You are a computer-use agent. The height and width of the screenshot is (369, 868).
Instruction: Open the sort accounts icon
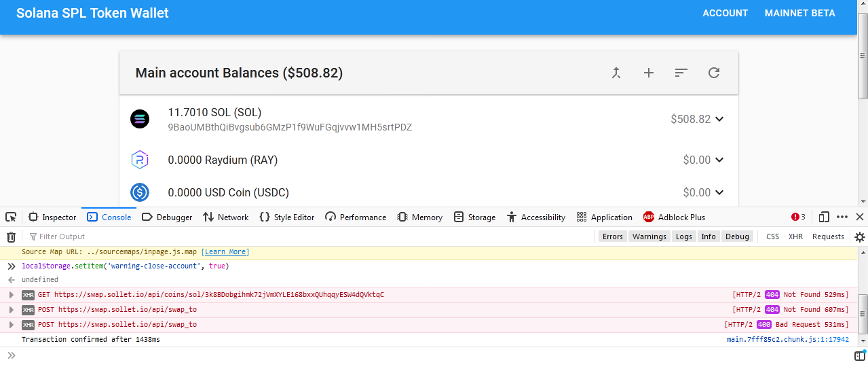[681, 73]
